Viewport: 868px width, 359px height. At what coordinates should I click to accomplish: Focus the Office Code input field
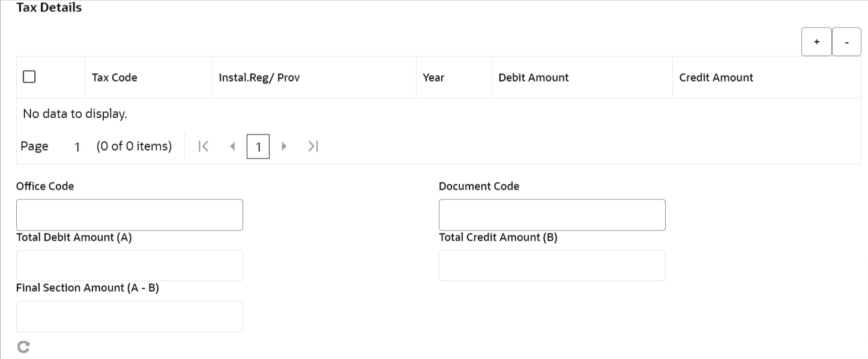130,215
